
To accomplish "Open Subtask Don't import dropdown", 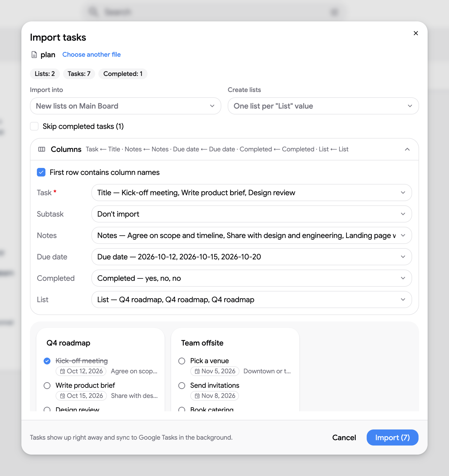I will 251,214.
